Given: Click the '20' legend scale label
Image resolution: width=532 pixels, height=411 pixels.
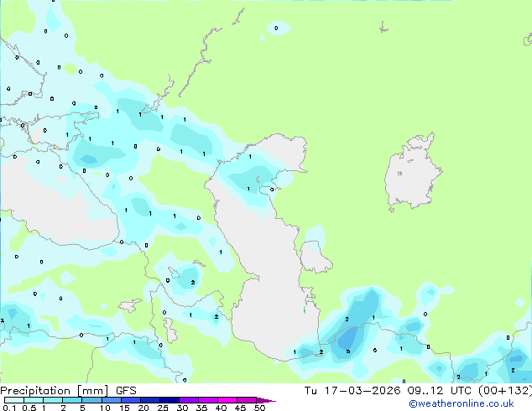Looking at the screenshot, I should click(x=143, y=408).
